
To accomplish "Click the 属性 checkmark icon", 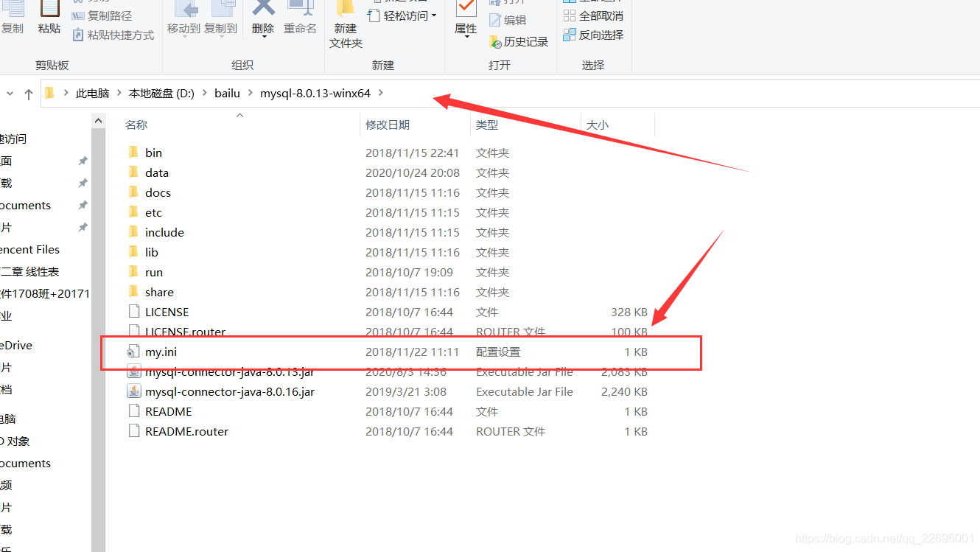I will (466, 8).
